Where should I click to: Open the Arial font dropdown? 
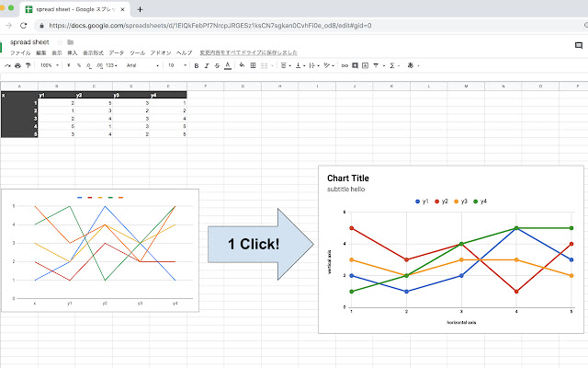point(142,65)
